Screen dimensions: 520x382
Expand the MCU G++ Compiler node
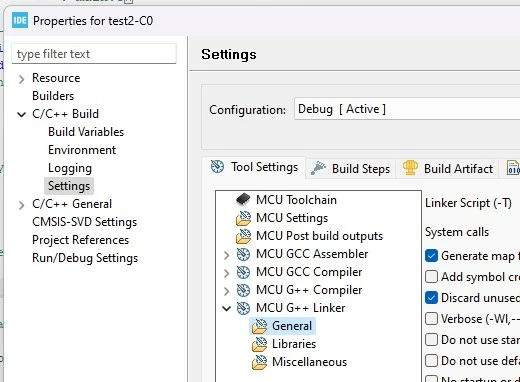(227, 291)
